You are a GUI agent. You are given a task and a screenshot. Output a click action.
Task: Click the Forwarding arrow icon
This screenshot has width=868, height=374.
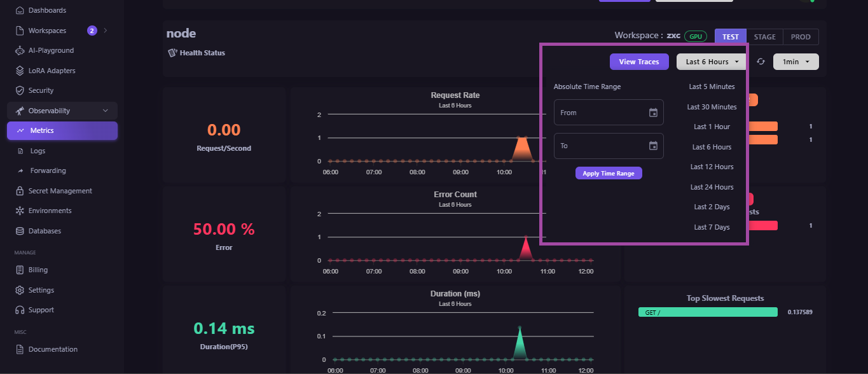[20, 170]
